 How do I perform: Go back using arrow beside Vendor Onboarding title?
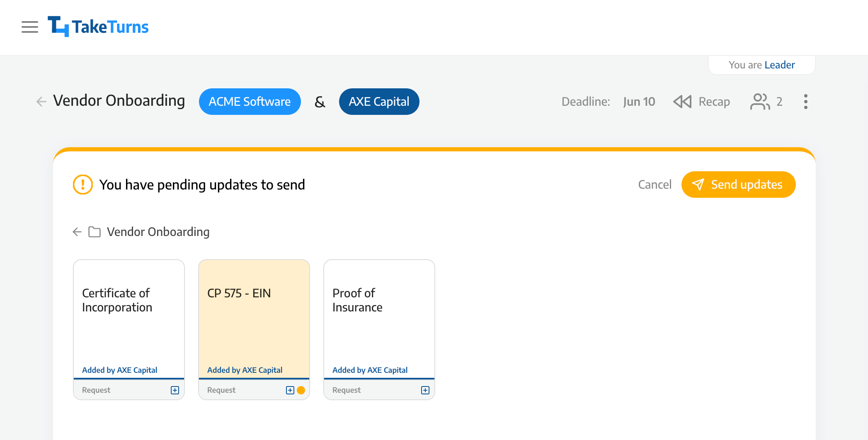[x=41, y=101]
